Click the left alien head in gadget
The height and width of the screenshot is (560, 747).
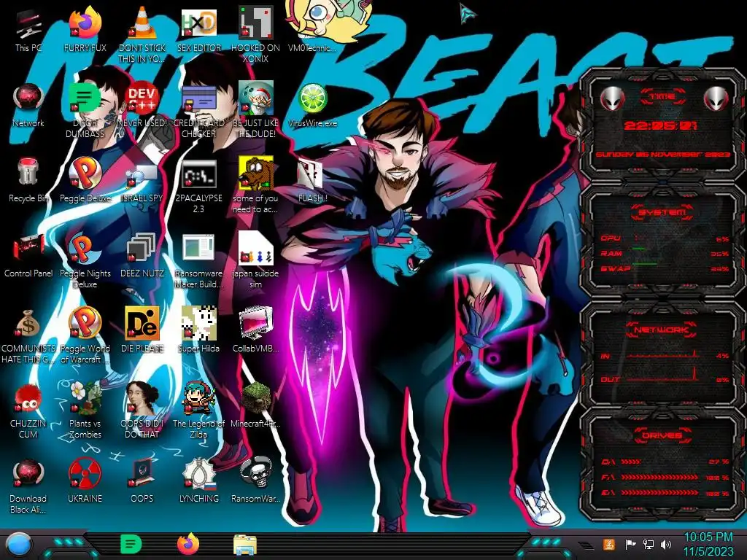613,98
